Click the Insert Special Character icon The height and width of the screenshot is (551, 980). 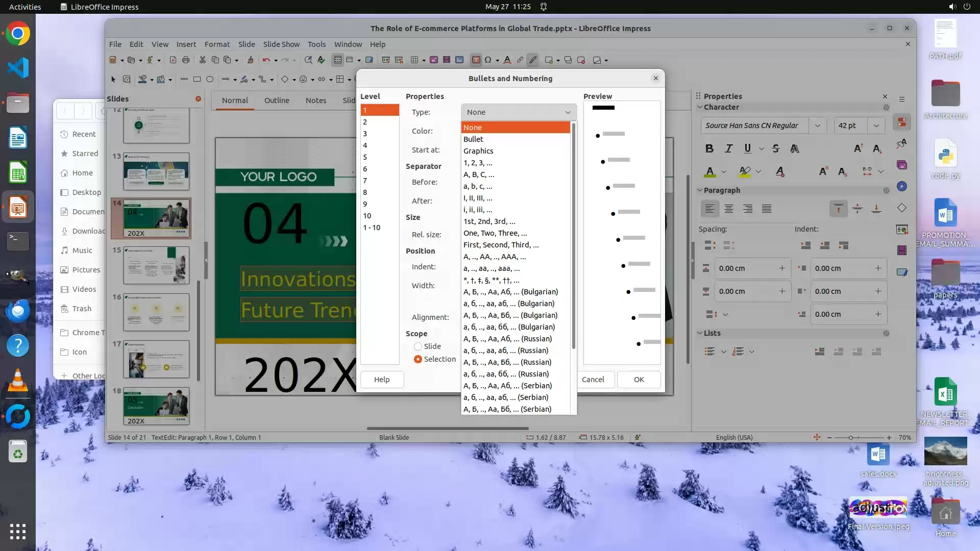click(x=488, y=60)
